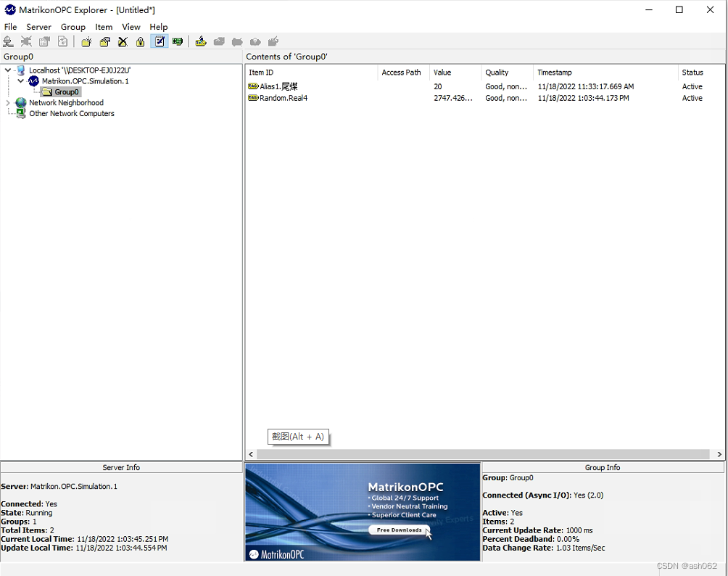Select Localhost '\\DESKTOP-EJ0J22U' tree item
Image resolution: width=728 pixels, height=576 pixels.
tap(79, 70)
